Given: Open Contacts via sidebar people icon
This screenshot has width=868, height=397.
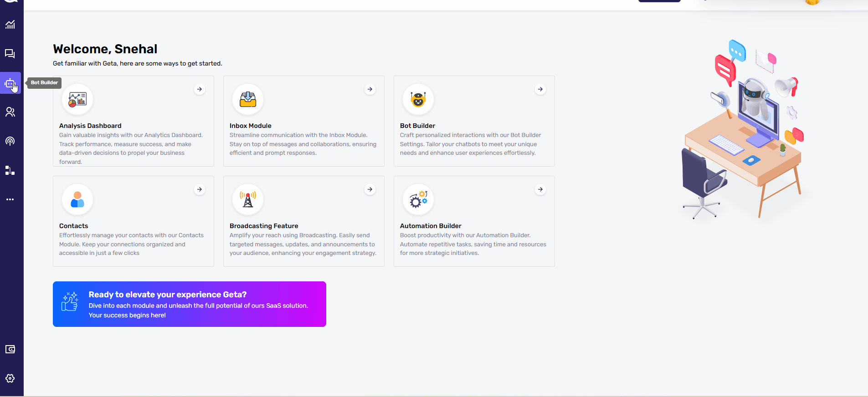Looking at the screenshot, I should click(x=10, y=112).
